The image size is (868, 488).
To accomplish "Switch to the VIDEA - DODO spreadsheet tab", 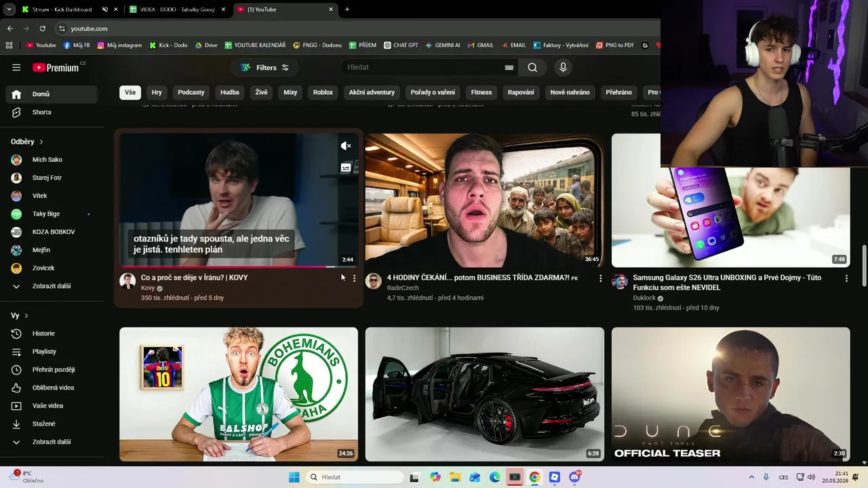I will [x=178, y=9].
